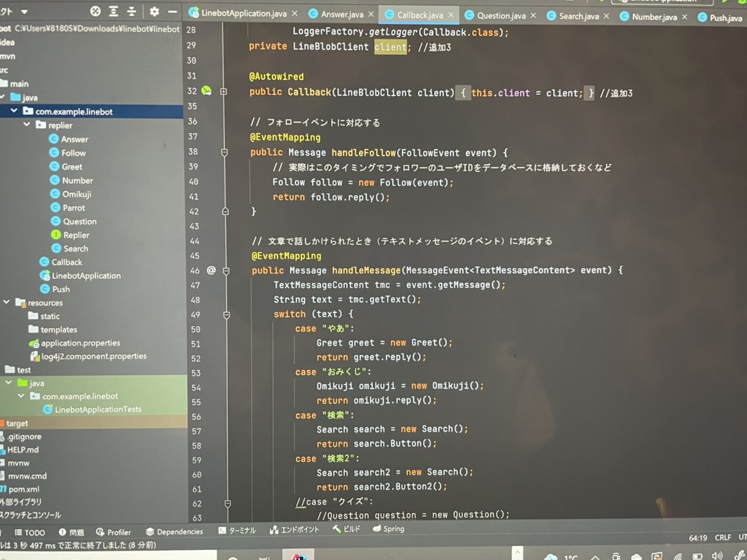747x560 pixels.
Task: Open the TODO tool window
Action: coord(30,533)
